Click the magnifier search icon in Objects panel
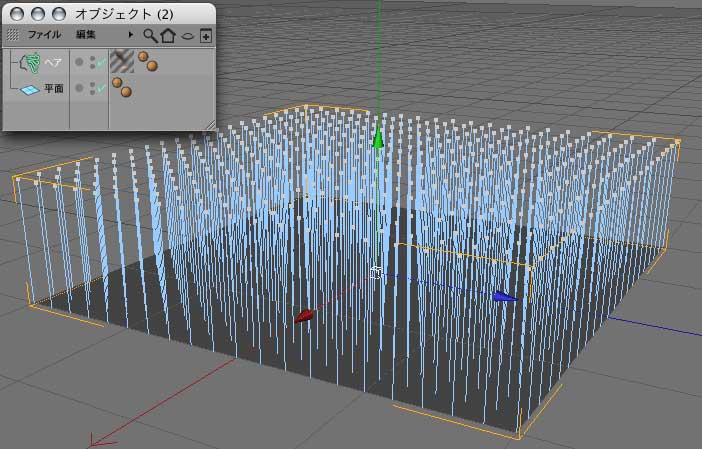This screenshot has height=449, width=702. (x=150, y=35)
